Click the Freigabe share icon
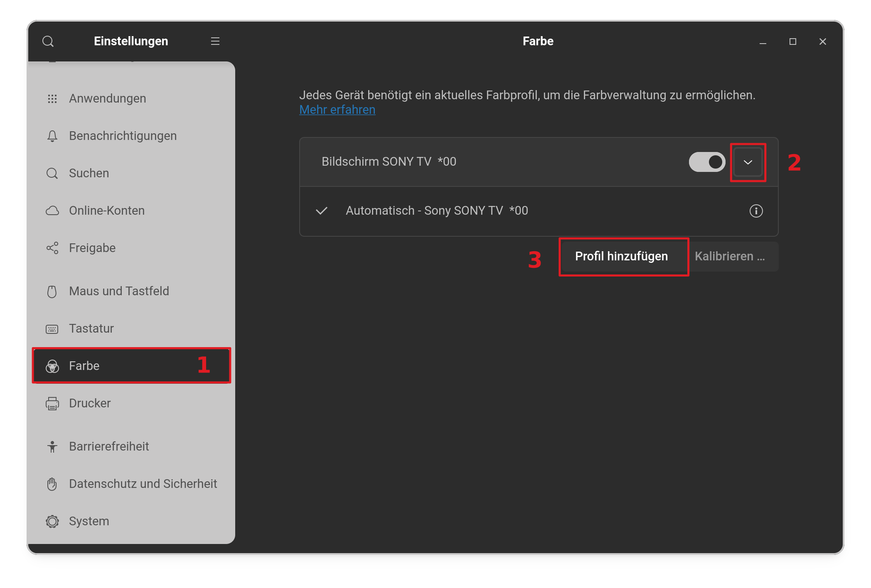 pos(52,248)
